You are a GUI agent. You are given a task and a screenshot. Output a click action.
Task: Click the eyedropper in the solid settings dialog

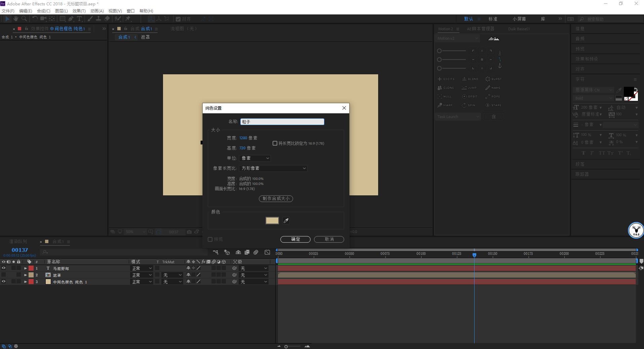tap(286, 221)
